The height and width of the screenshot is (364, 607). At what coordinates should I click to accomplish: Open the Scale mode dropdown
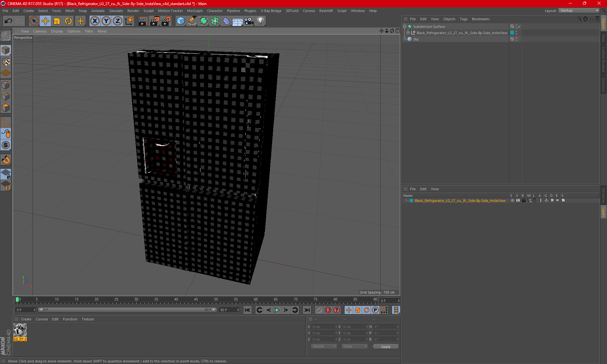[x=355, y=346]
